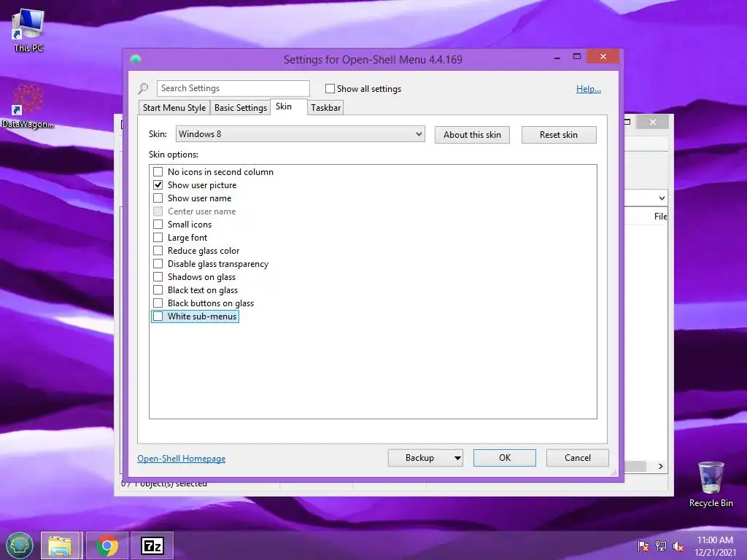Viewport: 747px width, 560px height.
Task: Open This PC desktop icon
Action: 28,31
